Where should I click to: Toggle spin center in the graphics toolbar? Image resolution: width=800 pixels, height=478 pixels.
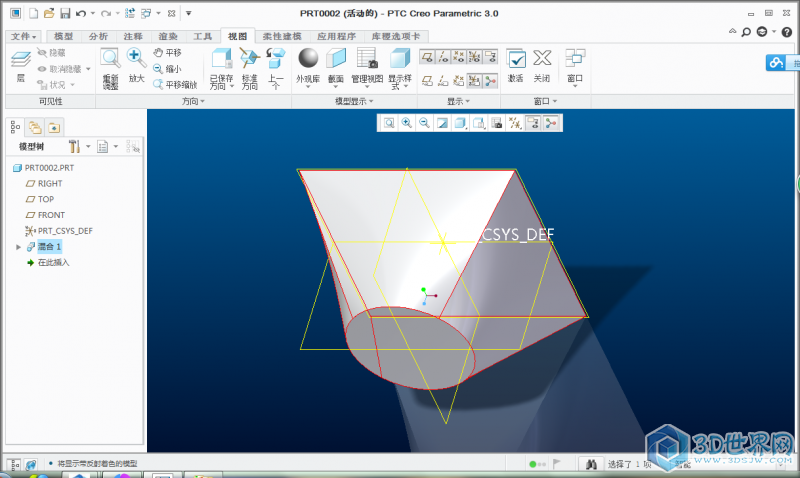click(551, 123)
